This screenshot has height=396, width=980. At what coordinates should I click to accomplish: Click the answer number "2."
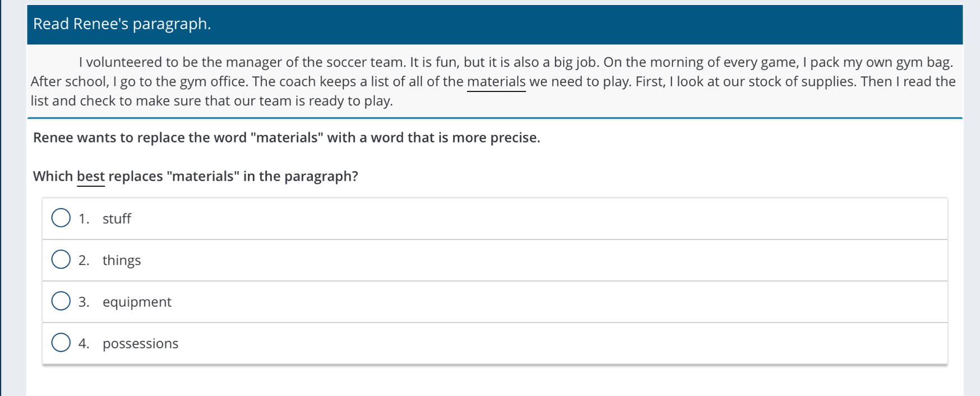pyautogui.click(x=84, y=260)
